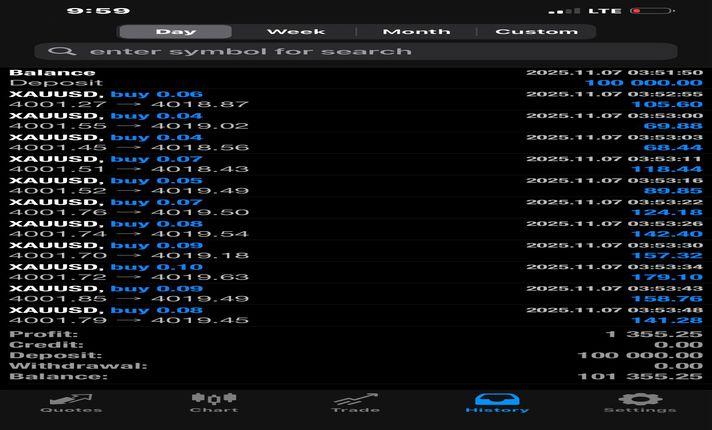Tap the profit value 179.10
Screen dimensions: 712x430
(x=667, y=277)
